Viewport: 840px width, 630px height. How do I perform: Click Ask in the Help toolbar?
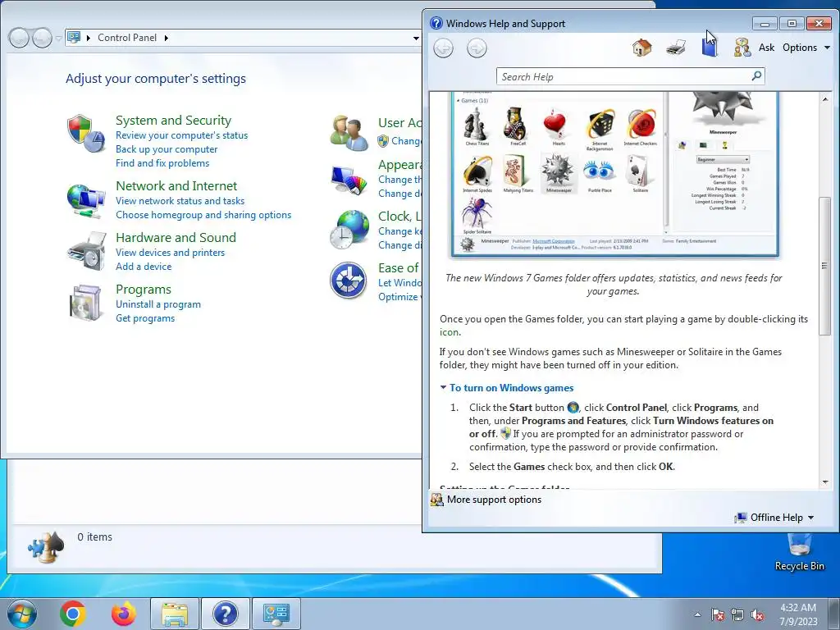(x=767, y=48)
